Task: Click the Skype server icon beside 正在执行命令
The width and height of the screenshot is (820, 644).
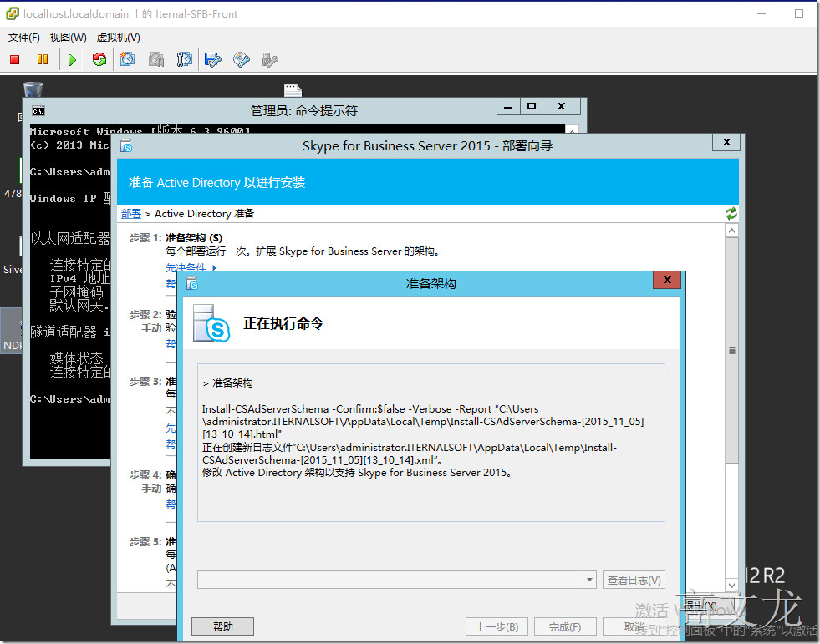Action: 211,323
